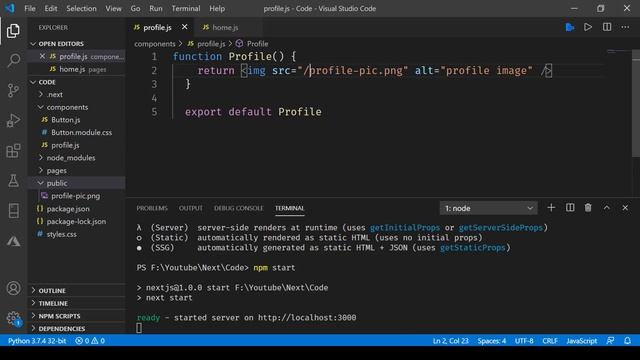
Task: Click Ln 2, Col 23 cursor position
Action: 451,340
